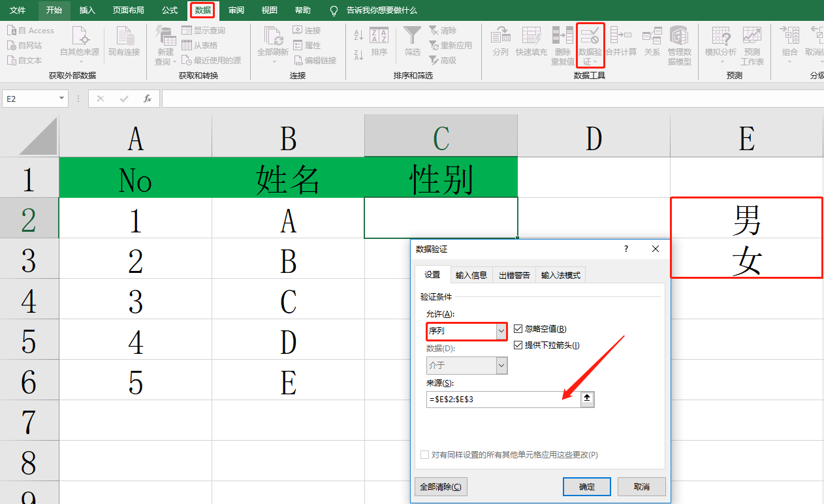The height and width of the screenshot is (504, 824).
Task: Switch to the 开始 ribbon tab
Action: (x=54, y=10)
